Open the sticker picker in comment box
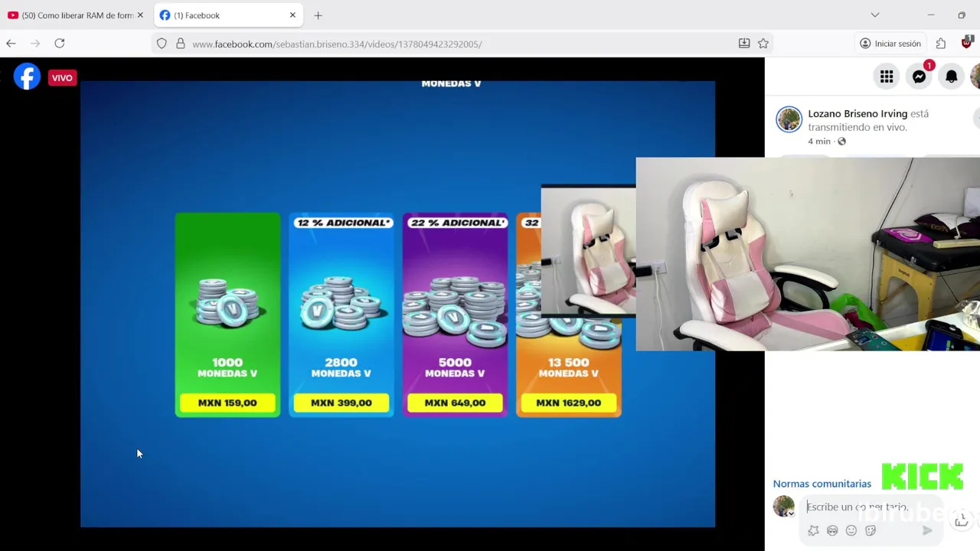 point(871,530)
